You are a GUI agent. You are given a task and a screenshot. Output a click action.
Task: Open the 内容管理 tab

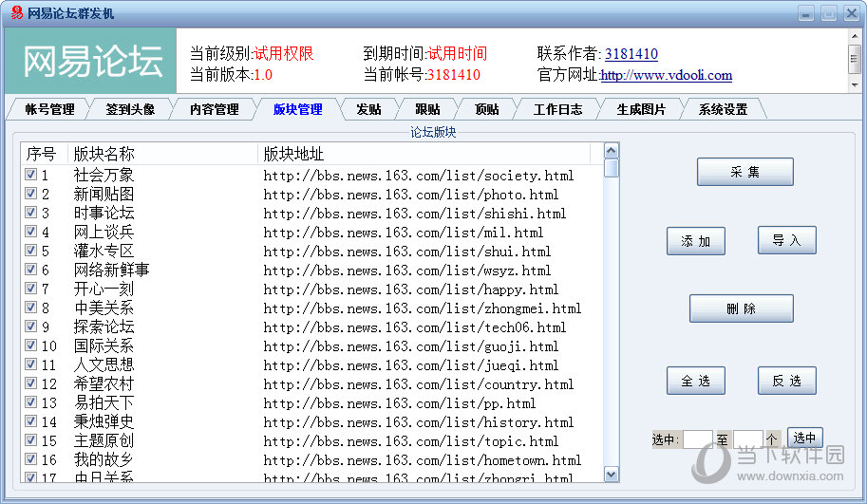[214, 109]
